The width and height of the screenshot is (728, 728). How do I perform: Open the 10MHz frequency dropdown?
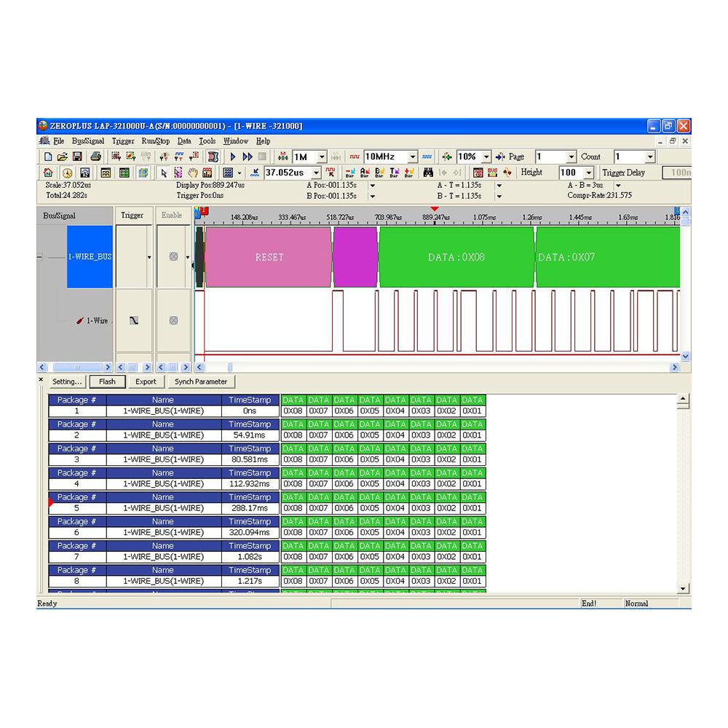click(413, 157)
